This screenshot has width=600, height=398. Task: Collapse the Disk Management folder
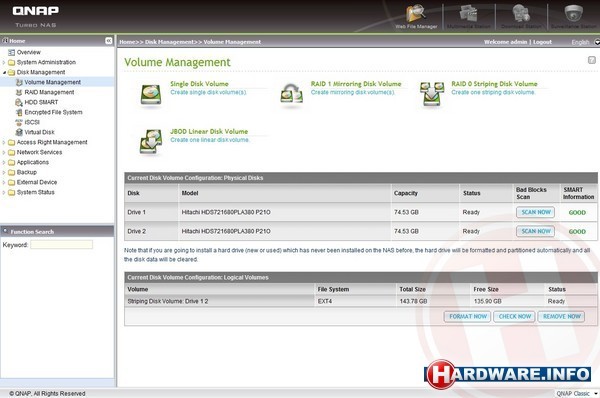[4, 72]
